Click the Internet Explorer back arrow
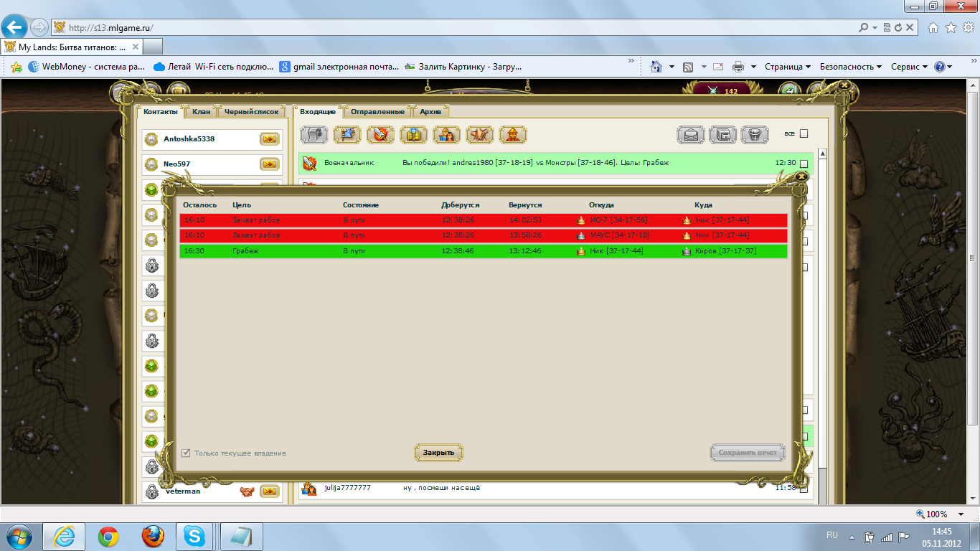The height and width of the screenshot is (551, 980). (14, 27)
